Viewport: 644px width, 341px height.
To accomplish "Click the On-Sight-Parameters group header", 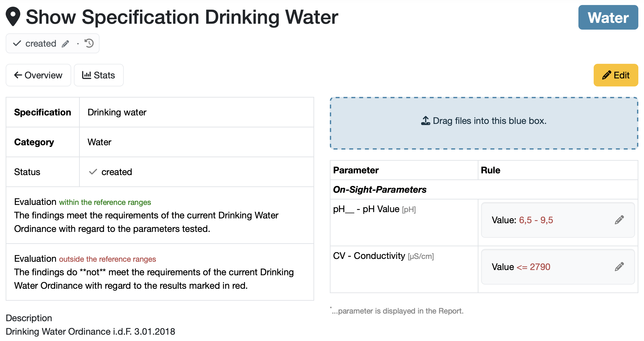I will (380, 189).
